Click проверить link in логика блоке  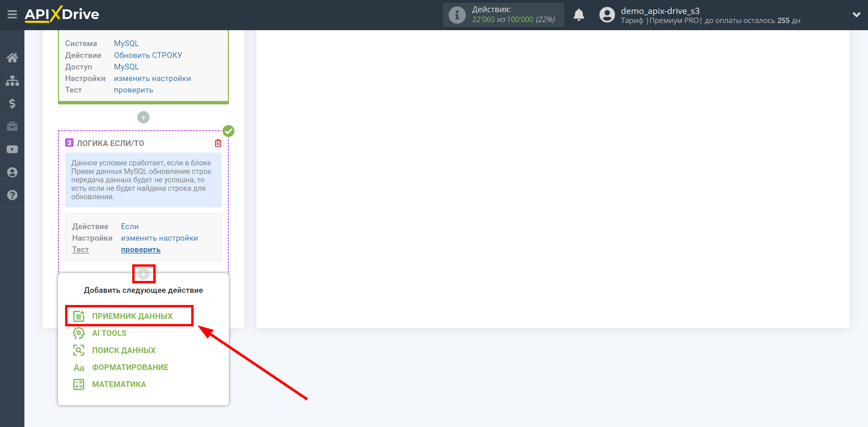(141, 249)
